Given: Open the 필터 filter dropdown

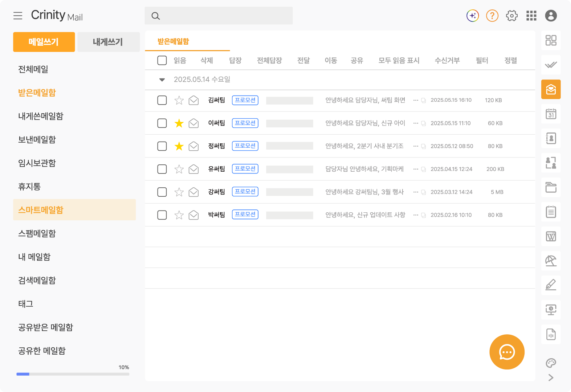Looking at the screenshot, I should click(482, 61).
